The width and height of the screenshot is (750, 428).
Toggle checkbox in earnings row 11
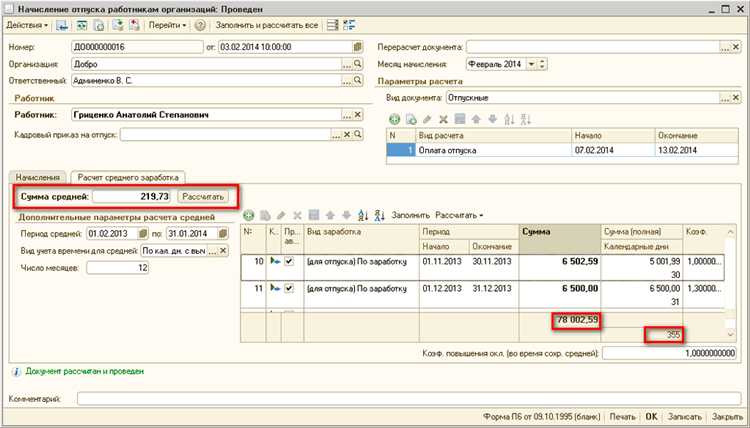(x=288, y=288)
